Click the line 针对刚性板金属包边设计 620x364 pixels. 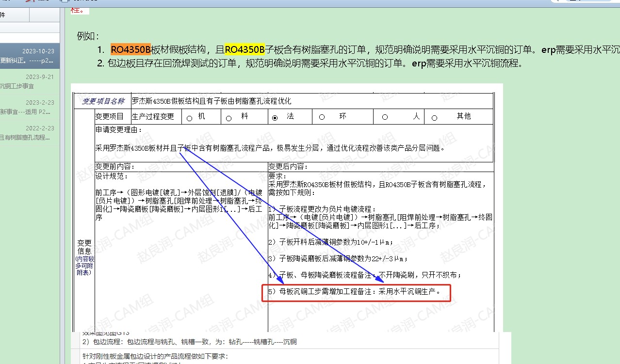(x=155, y=357)
